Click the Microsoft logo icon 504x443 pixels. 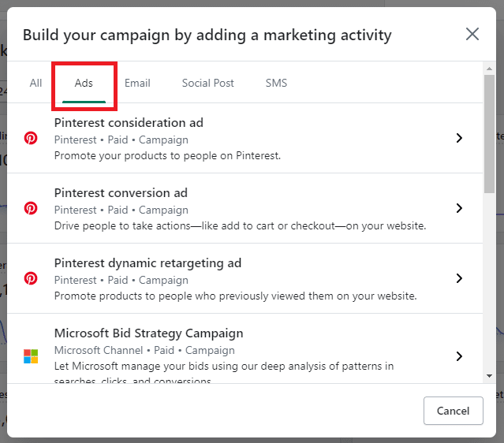[x=31, y=356]
